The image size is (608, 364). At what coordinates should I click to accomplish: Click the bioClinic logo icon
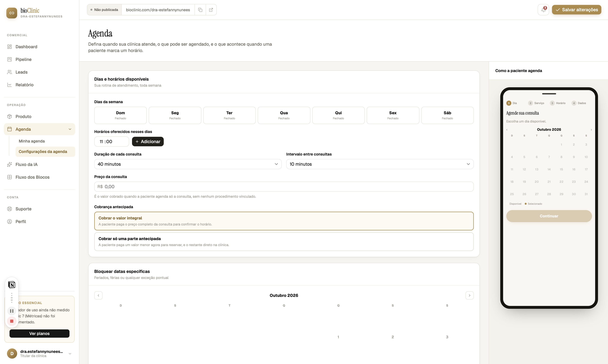click(12, 13)
